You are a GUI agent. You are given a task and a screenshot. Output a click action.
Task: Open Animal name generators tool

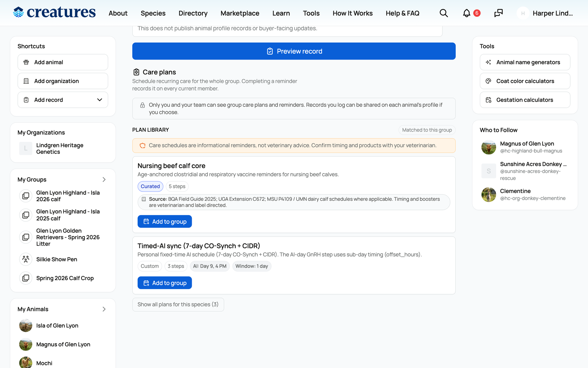pyautogui.click(x=525, y=62)
